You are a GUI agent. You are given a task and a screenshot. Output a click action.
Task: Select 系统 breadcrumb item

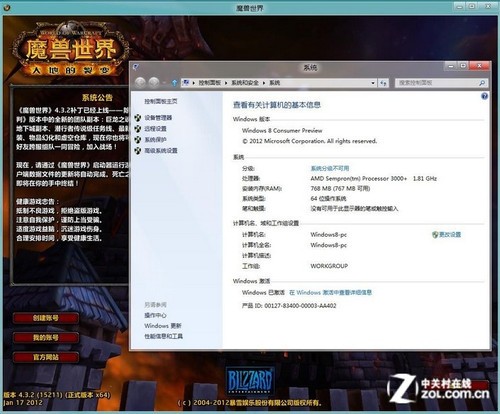pos(275,83)
